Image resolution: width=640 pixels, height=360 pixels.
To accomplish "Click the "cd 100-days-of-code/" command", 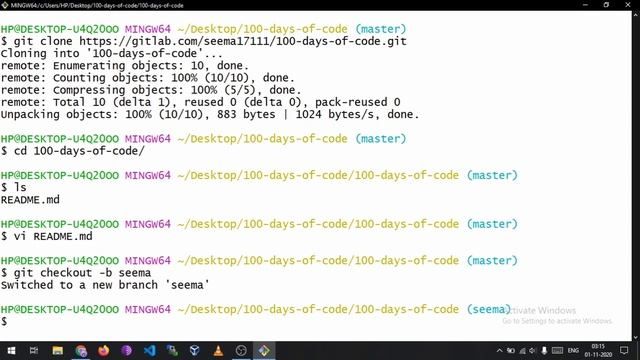I will 73,151.
